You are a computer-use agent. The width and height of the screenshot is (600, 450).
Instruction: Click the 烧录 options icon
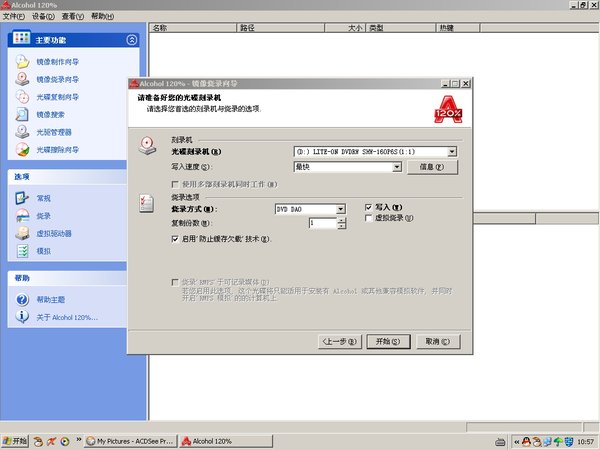pyautogui.click(x=22, y=216)
